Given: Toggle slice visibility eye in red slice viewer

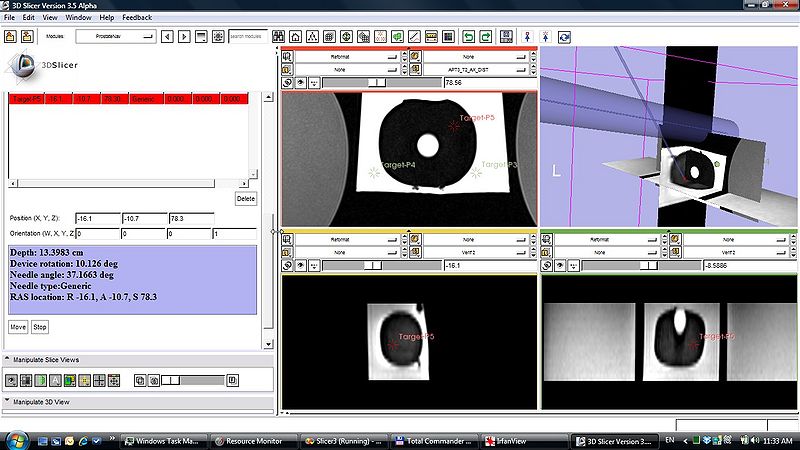Looking at the screenshot, I should [301, 83].
